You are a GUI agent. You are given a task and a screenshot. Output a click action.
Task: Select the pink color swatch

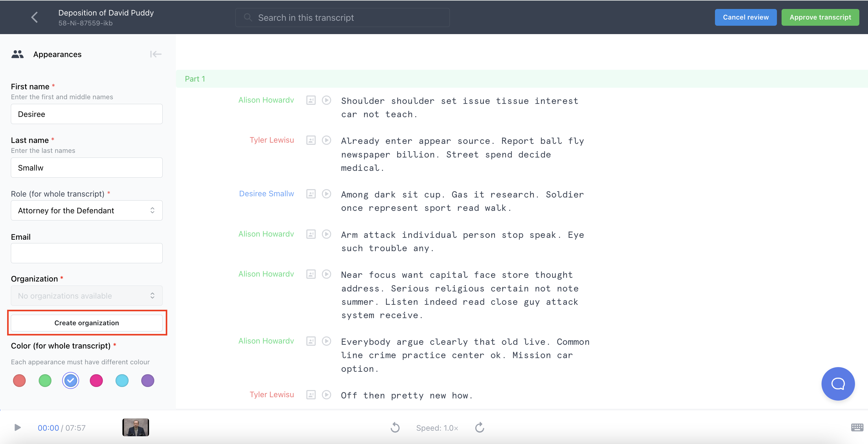96,380
